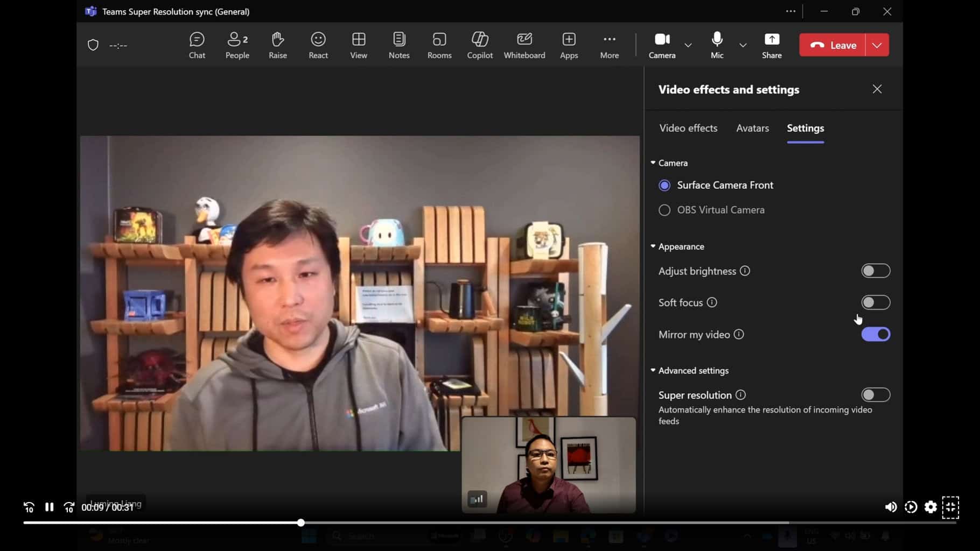This screenshot has height=551, width=980.
Task: Click the video progress bar handle
Action: [301, 522]
